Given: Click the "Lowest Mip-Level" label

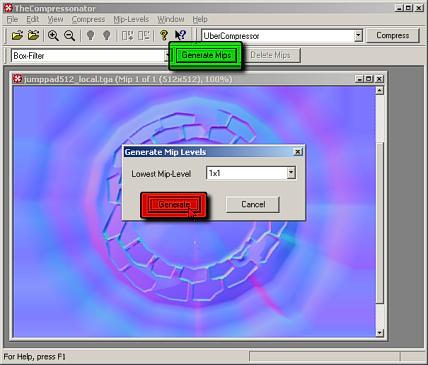Looking at the screenshot, I should pyautogui.click(x=161, y=174).
